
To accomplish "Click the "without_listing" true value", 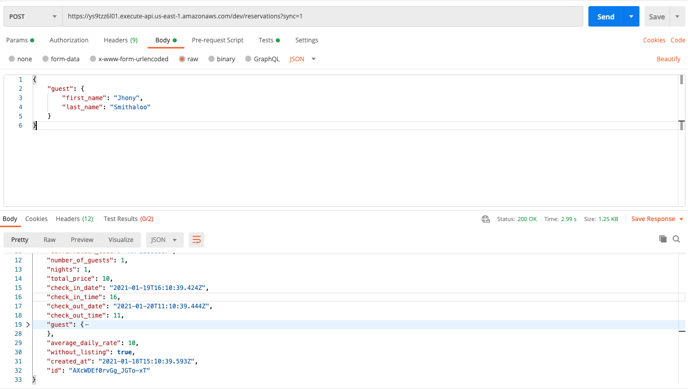I will tap(125, 352).
